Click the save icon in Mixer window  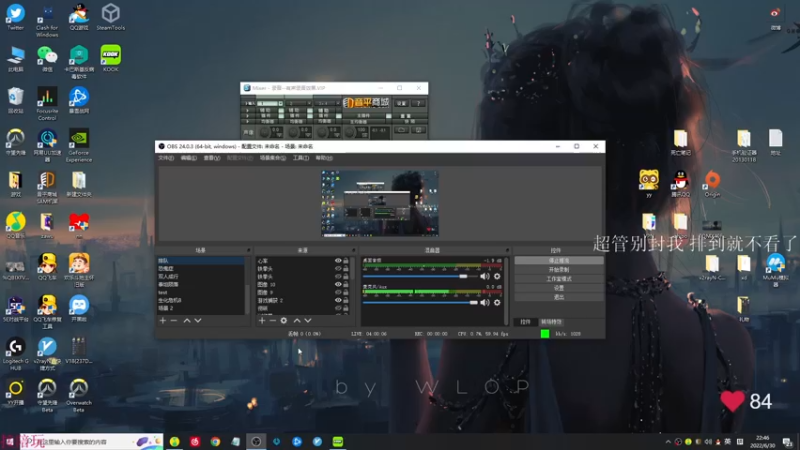click(418, 131)
